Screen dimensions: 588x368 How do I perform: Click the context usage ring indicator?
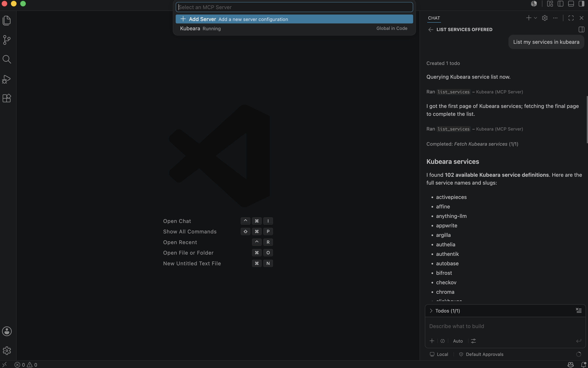pyautogui.click(x=579, y=354)
